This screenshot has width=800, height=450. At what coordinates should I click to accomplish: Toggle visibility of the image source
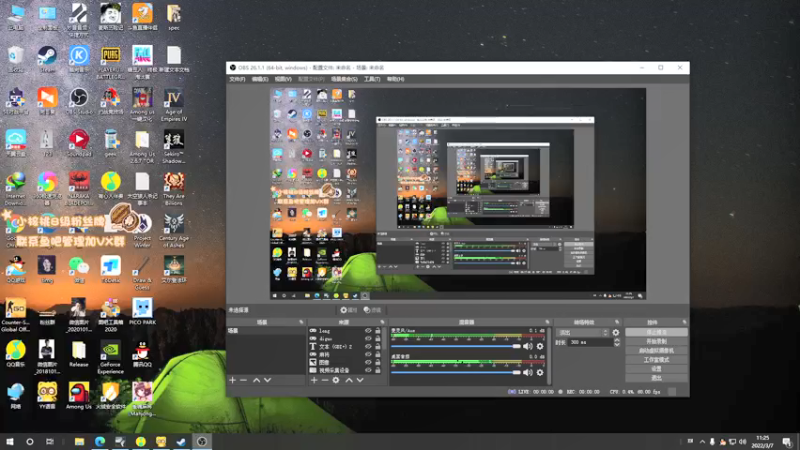click(368, 362)
